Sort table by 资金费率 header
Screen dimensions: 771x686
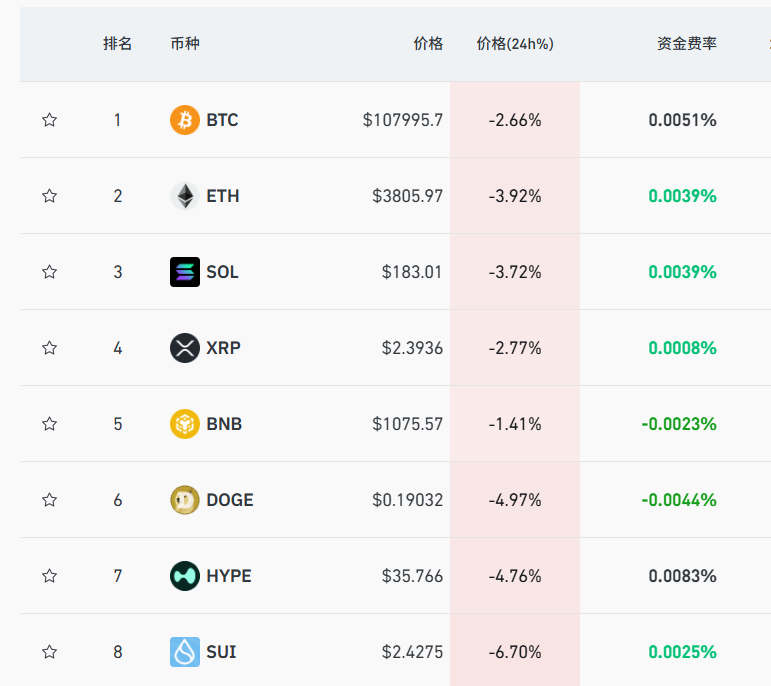point(686,44)
